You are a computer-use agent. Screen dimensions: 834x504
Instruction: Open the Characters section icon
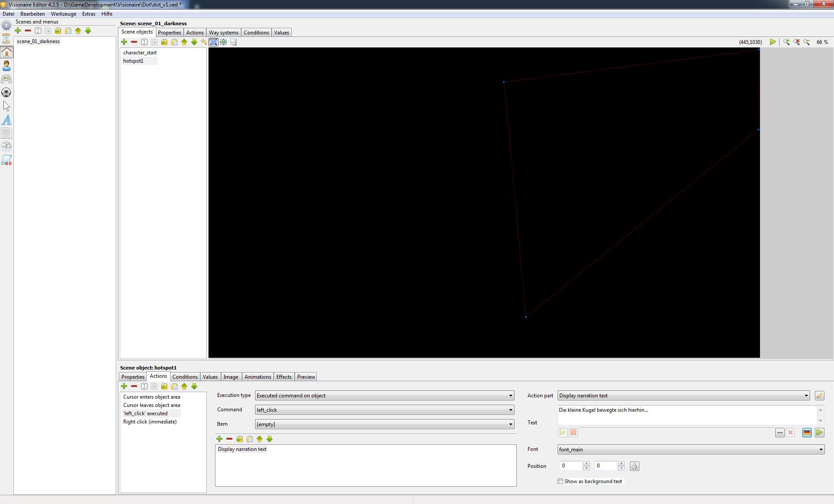point(7,66)
